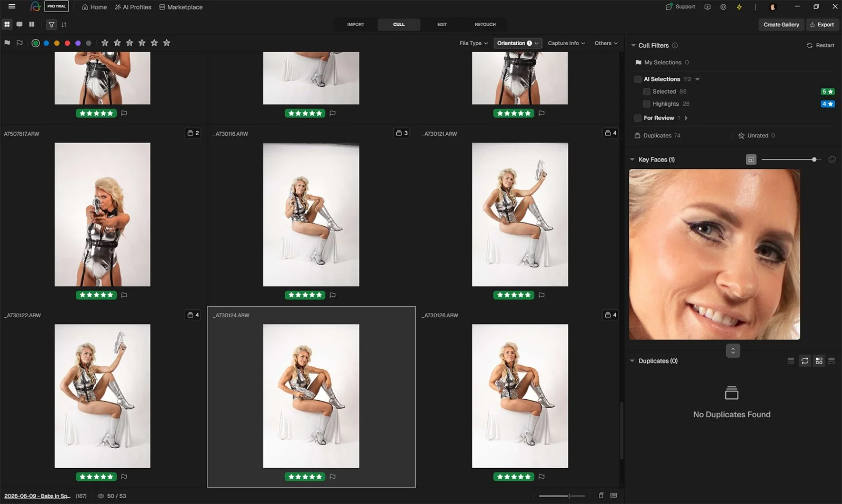
Task: Toggle the Duplicates 74 filter
Action: (x=657, y=136)
